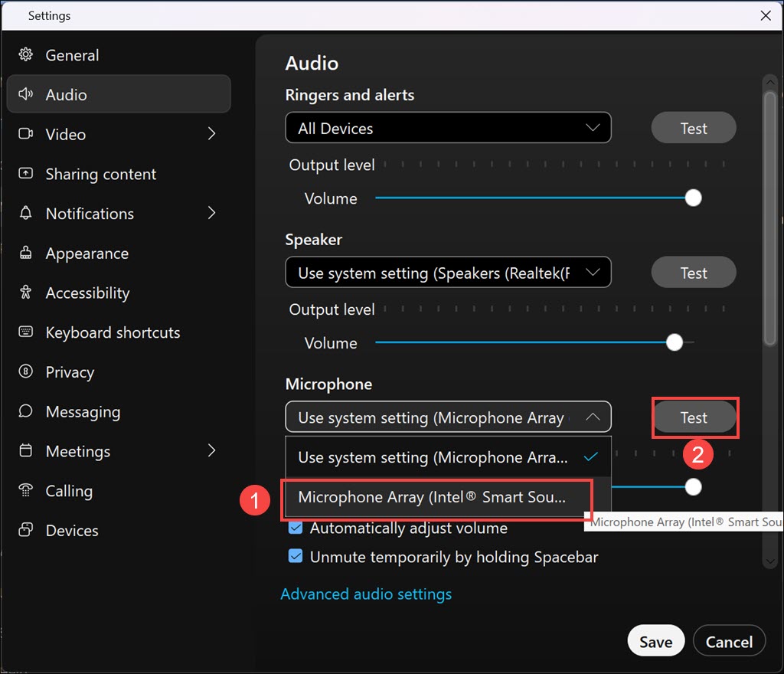The height and width of the screenshot is (674, 784).
Task: Click the Accessibility person icon
Action: [x=26, y=293]
